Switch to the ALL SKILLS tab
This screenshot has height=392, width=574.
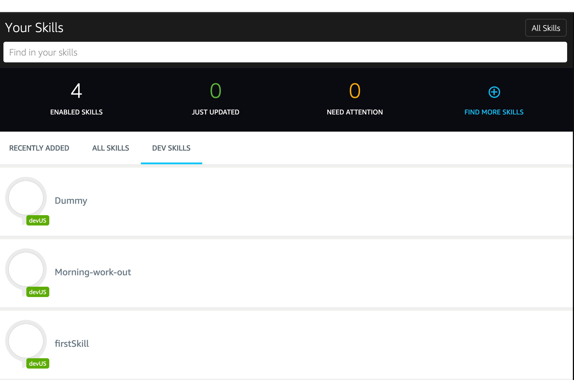pos(111,148)
